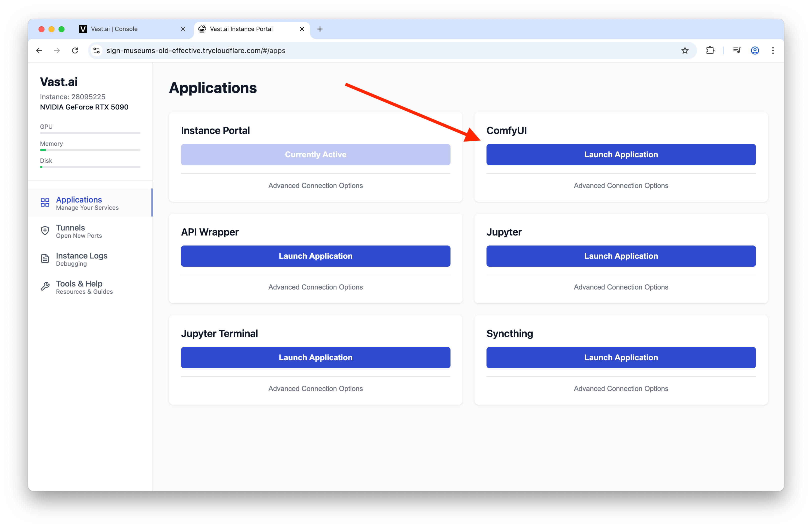
Task: Expand Syncthing Advanced Connection Options
Action: tap(620, 388)
